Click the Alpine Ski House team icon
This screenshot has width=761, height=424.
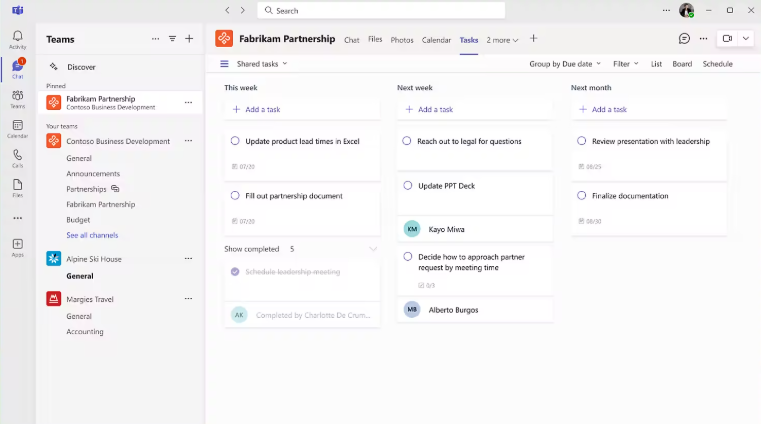pyautogui.click(x=53, y=259)
